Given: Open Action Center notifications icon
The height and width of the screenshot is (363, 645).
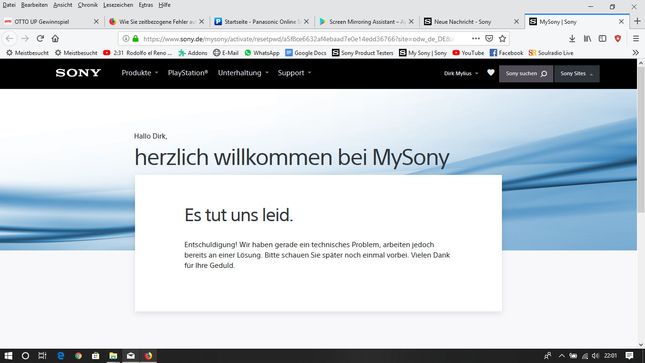Looking at the screenshot, I should coord(629,356).
